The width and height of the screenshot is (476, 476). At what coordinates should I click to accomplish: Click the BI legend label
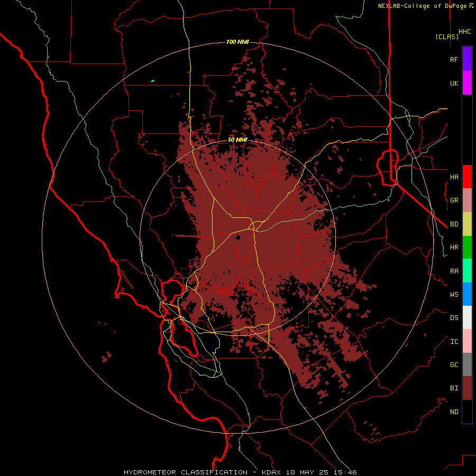(x=454, y=388)
